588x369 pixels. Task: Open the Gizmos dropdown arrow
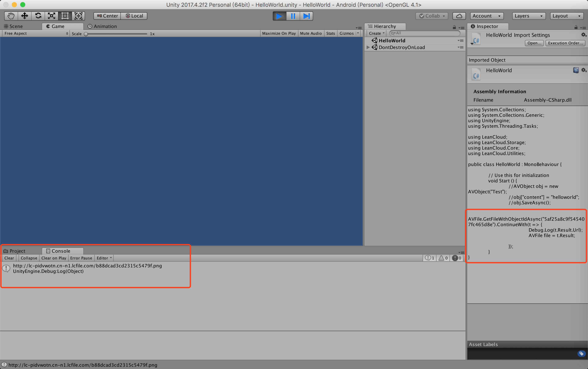pos(358,33)
